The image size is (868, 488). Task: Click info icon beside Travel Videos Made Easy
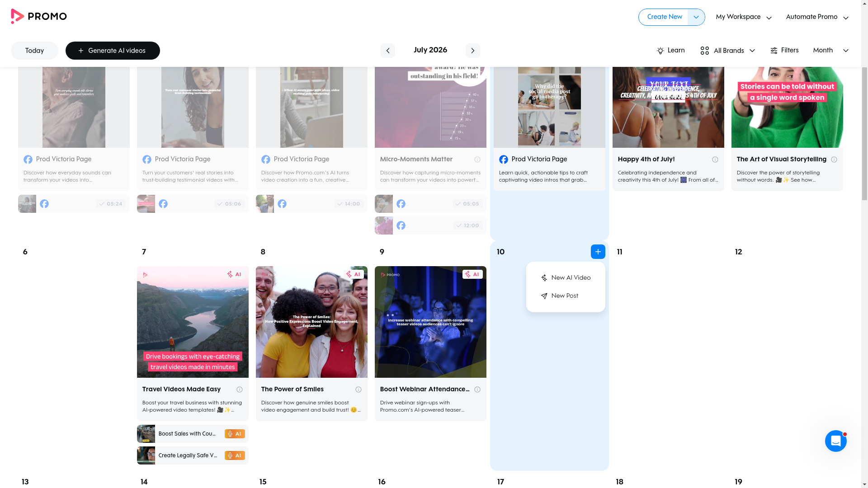pyautogui.click(x=240, y=389)
